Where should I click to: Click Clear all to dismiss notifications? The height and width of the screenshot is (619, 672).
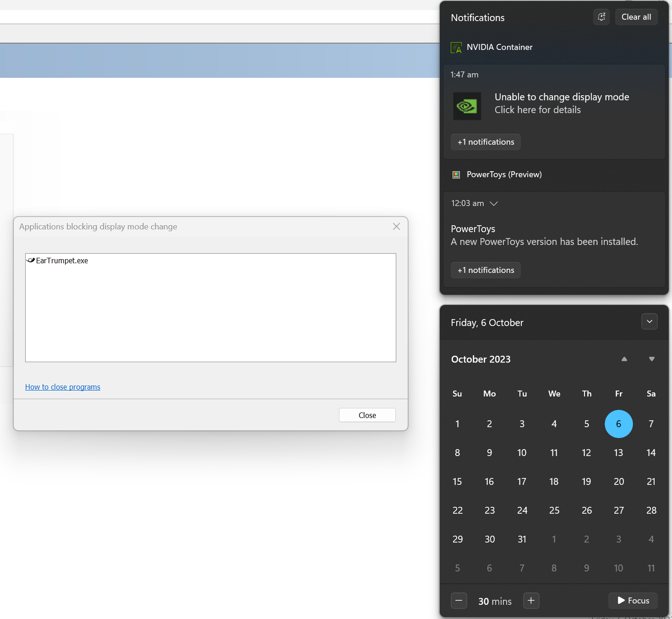click(x=636, y=17)
